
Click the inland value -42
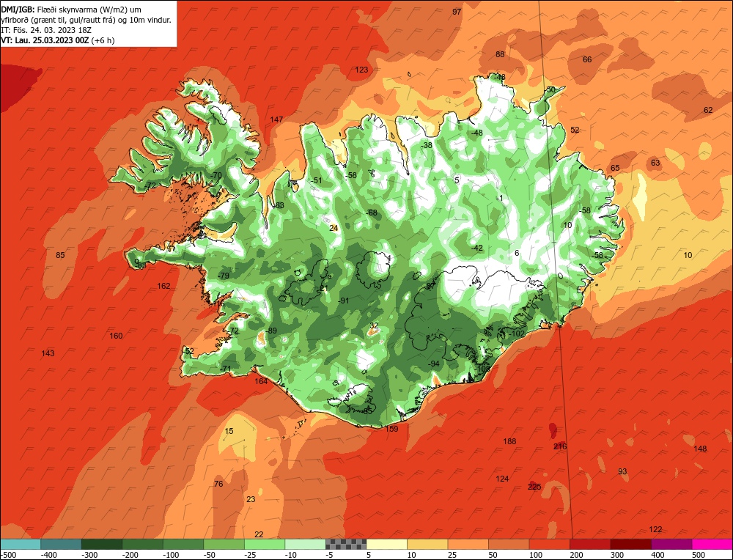point(477,248)
